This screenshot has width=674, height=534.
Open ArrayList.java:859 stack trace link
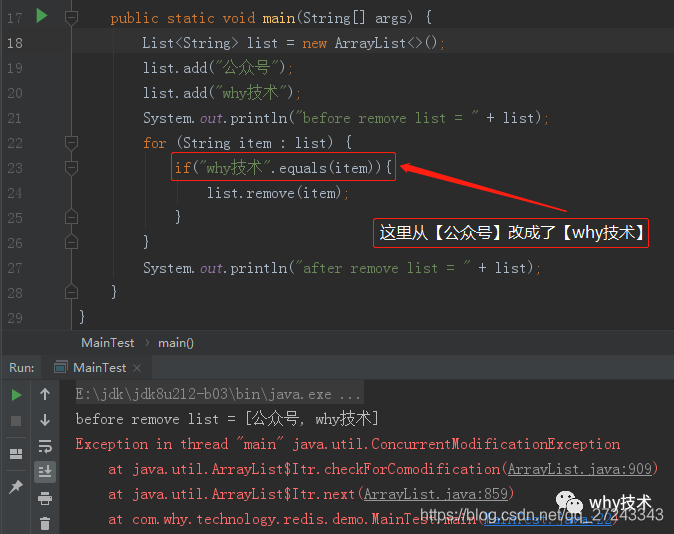click(436, 494)
